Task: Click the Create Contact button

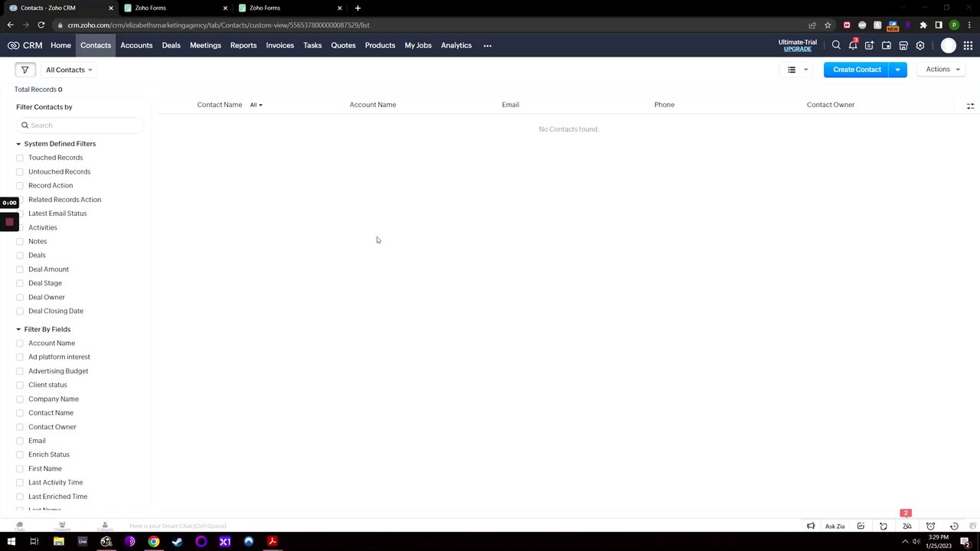Action: point(857,70)
